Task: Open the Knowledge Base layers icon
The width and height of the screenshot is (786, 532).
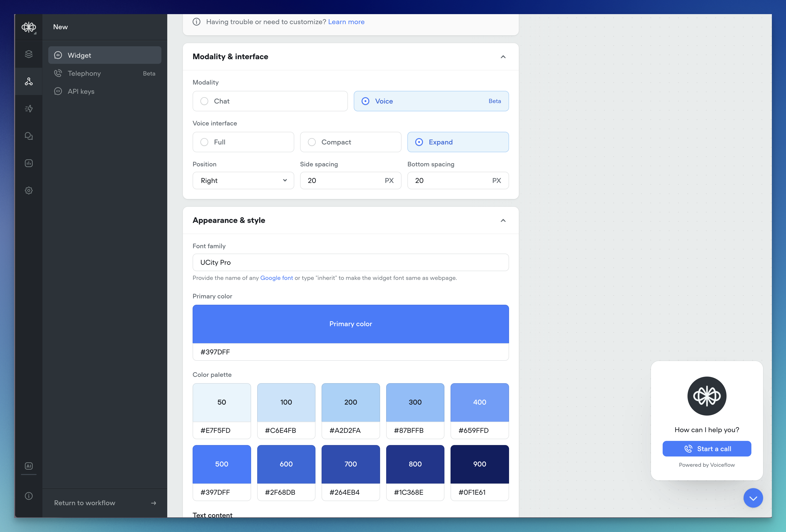Action: click(29, 54)
